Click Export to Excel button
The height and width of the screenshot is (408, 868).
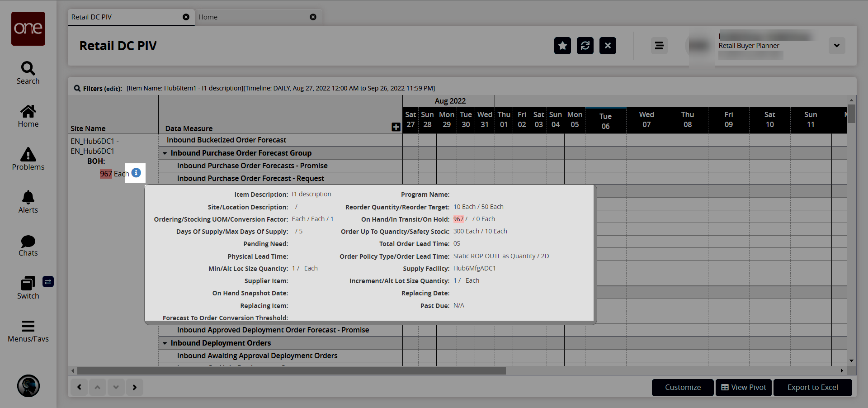(812, 388)
